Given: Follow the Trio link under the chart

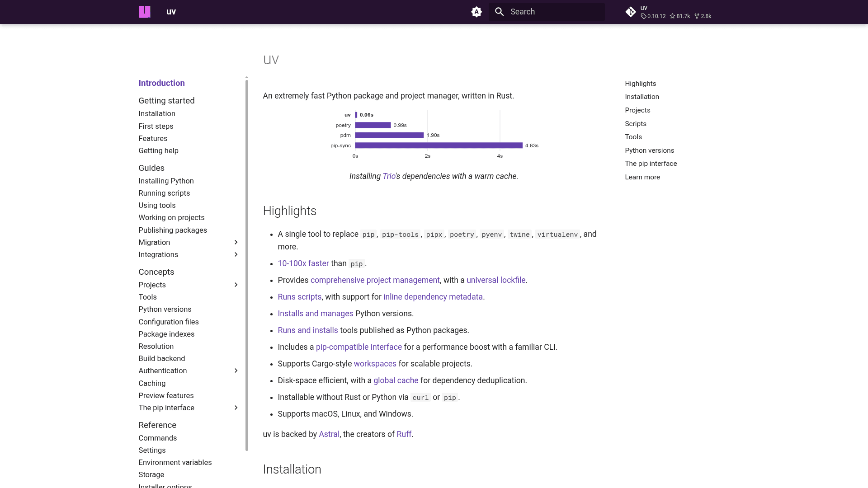Looking at the screenshot, I should (389, 176).
